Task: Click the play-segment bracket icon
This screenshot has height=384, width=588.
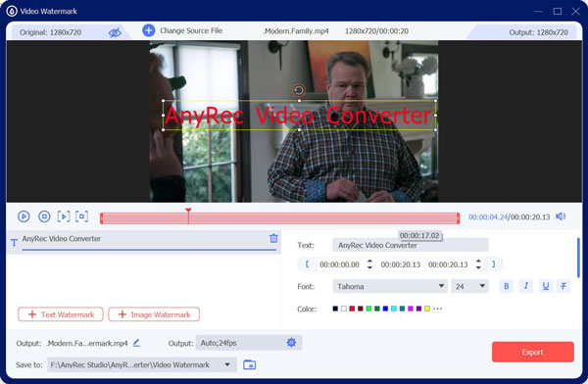Action: [x=64, y=216]
